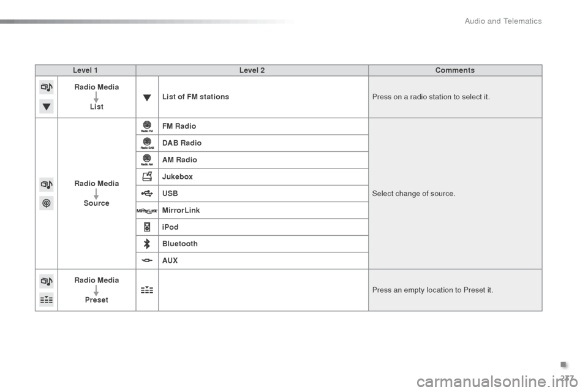
Task: Click the 'iPod' label
Action: coord(170,227)
